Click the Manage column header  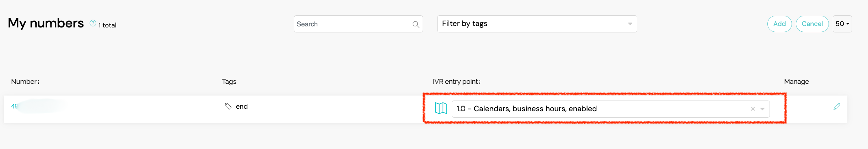[x=796, y=82]
